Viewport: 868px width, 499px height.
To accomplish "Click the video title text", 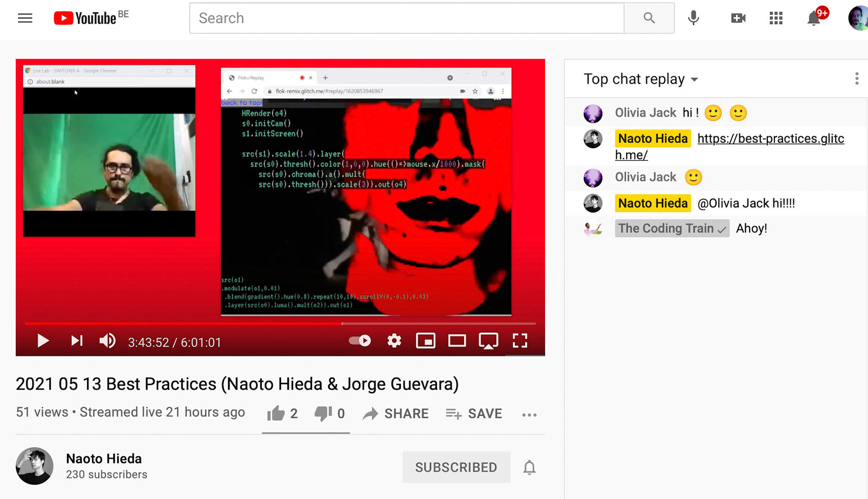I will (237, 384).
